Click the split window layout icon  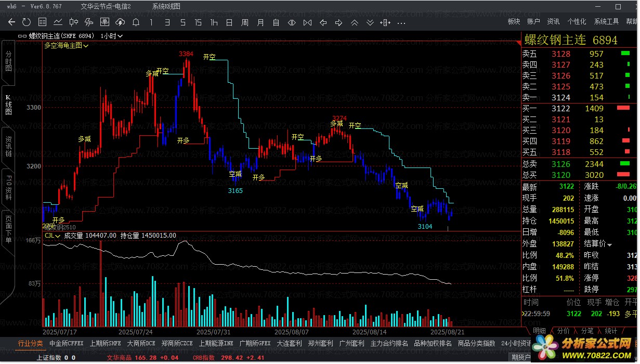click(x=385, y=22)
